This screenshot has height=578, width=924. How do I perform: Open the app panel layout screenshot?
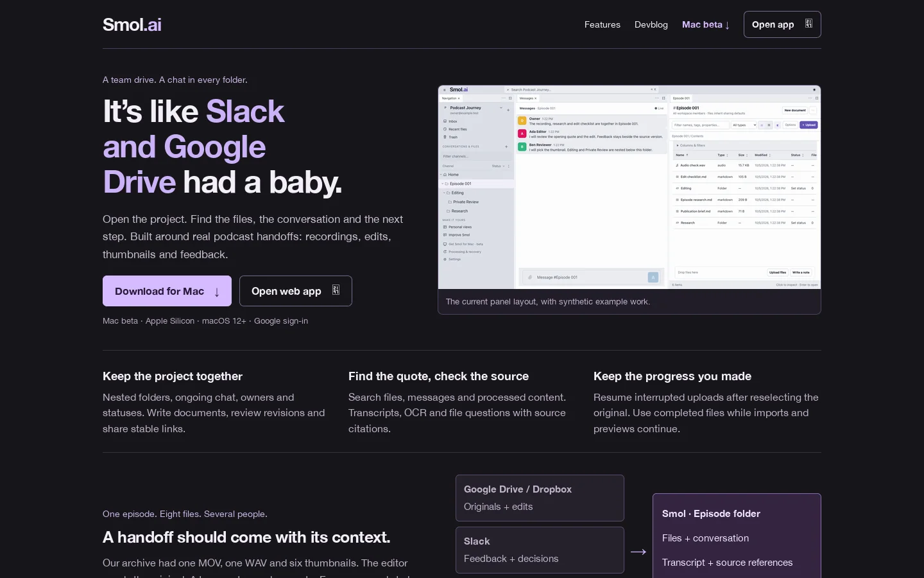pyautogui.click(x=629, y=187)
